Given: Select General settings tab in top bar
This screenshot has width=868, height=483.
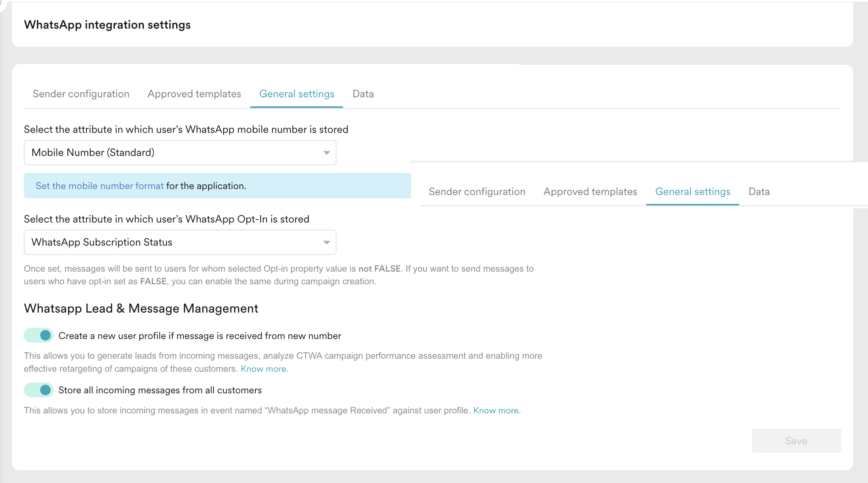Looking at the screenshot, I should [297, 94].
